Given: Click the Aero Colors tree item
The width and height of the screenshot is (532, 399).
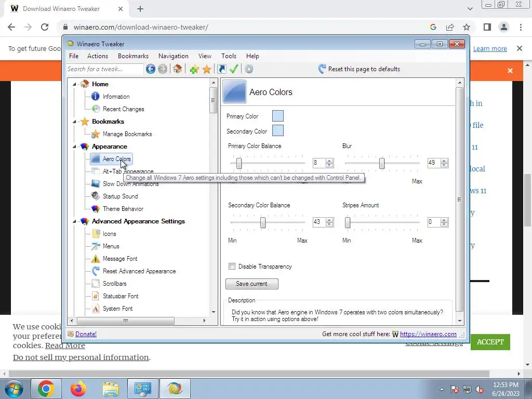Looking at the screenshot, I should click(x=116, y=159).
